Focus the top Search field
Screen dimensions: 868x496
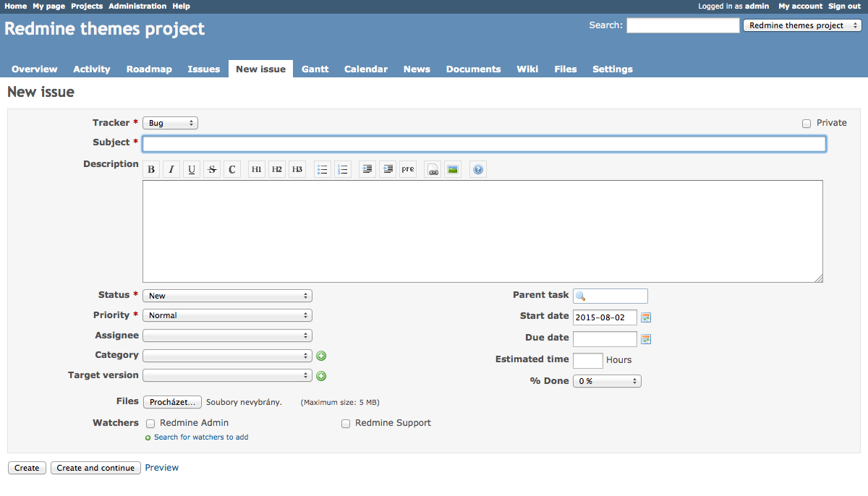tap(683, 25)
